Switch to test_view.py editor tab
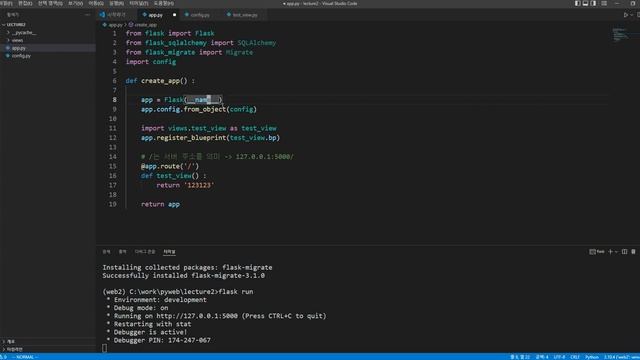The height and width of the screenshot is (360, 640). coord(245,15)
